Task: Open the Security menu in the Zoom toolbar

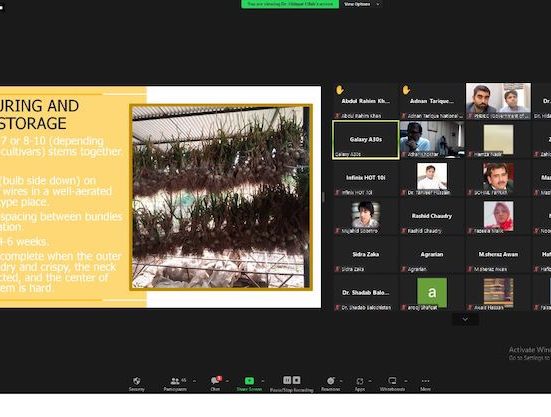Action: click(136, 384)
